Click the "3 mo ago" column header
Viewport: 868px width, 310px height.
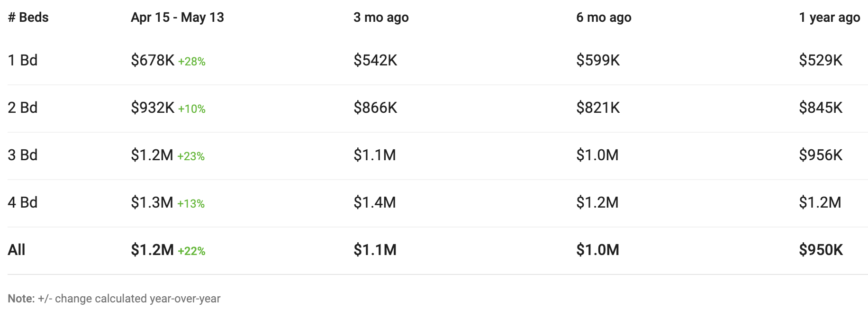pyautogui.click(x=381, y=18)
